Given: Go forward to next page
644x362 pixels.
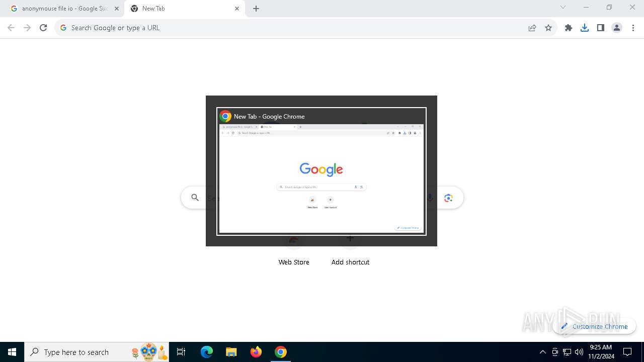Looking at the screenshot, I should pyautogui.click(x=27, y=28).
